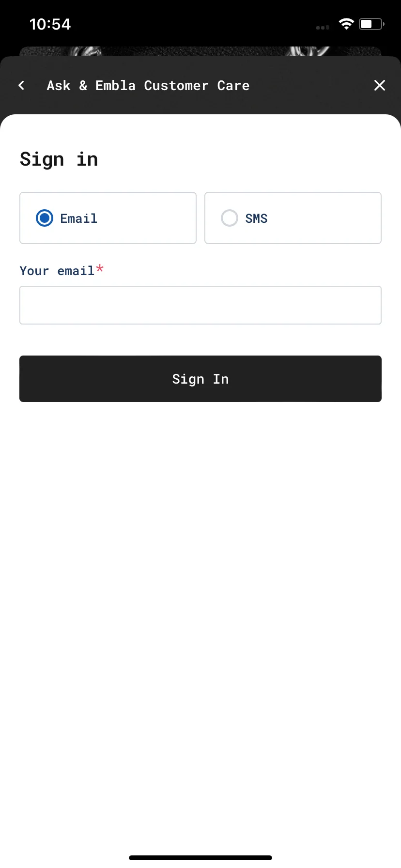Image resolution: width=401 pixels, height=868 pixels.
Task: Choose the SMS radio button circle
Action: pos(230,218)
